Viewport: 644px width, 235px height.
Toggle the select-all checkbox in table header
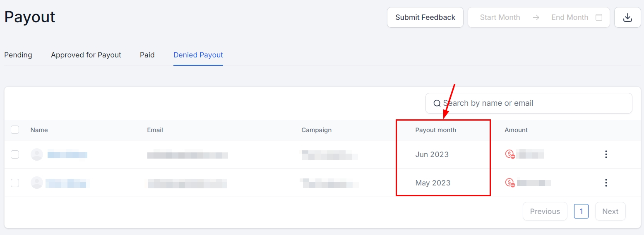15,130
